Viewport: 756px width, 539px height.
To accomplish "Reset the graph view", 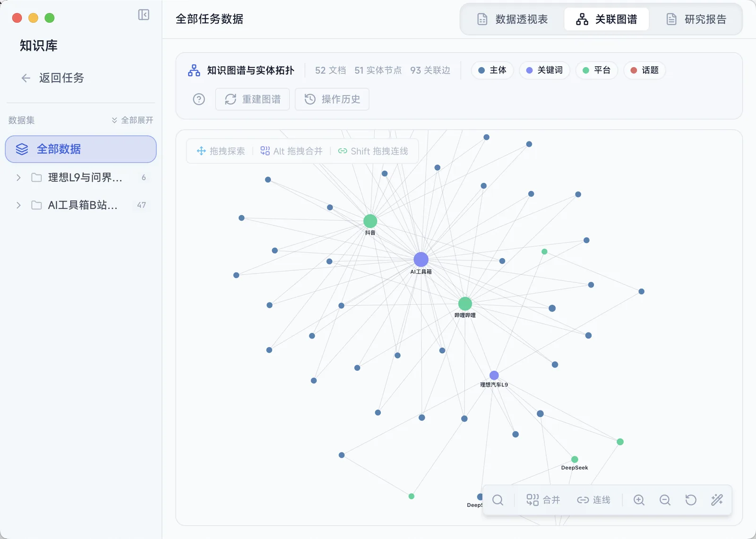I will coord(691,500).
